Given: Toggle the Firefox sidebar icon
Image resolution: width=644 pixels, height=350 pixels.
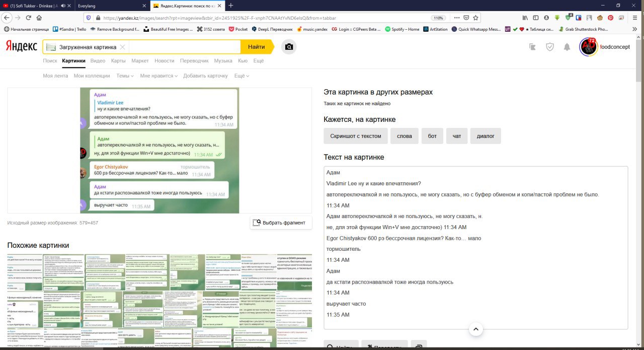Looking at the screenshot, I should (535, 18).
